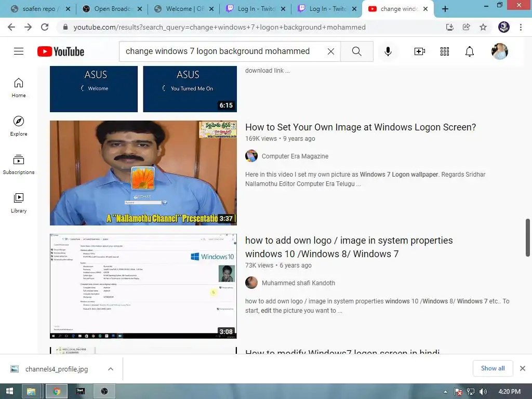Reload the page
This screenshot has height=399, width=532.
(x=45, y=27)
